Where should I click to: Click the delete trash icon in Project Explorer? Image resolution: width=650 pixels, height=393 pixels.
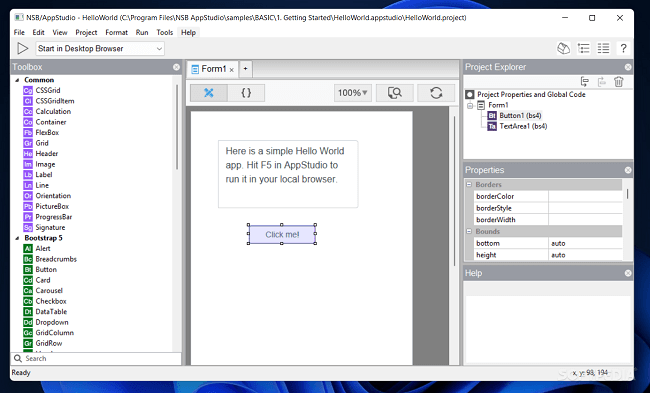(x=618, y=82)
